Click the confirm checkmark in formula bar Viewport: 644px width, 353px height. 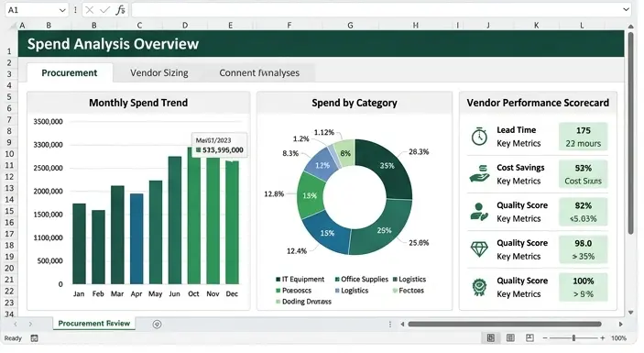pos(104,10)
